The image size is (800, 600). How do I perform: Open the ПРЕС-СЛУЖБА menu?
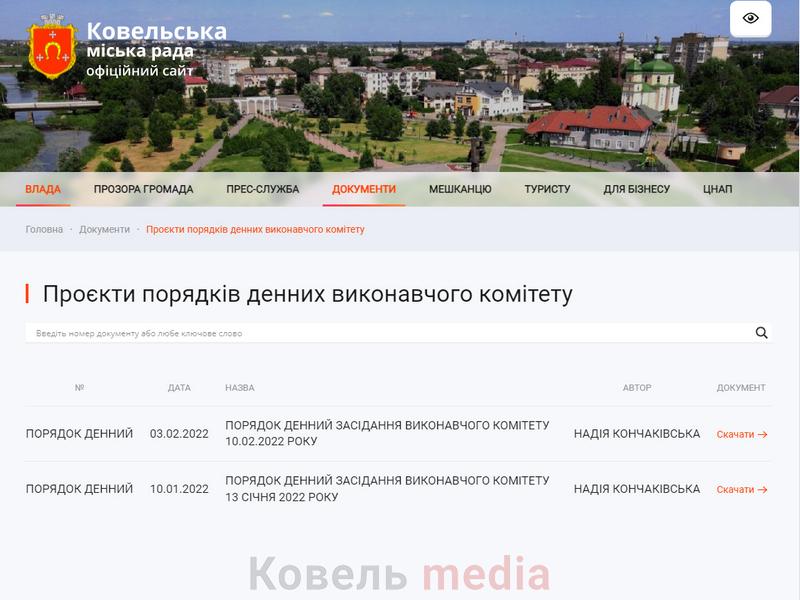[x=262, y=189]
